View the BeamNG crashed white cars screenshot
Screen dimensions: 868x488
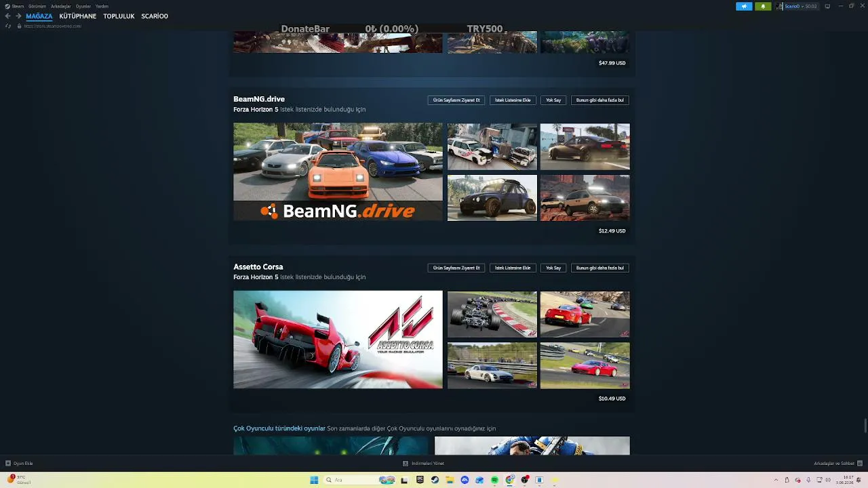coord(492,146)
